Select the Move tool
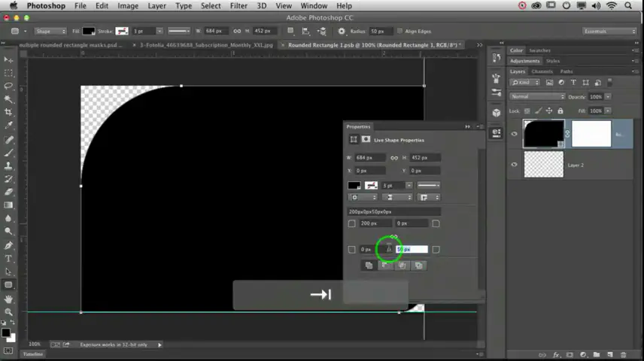 8,59
